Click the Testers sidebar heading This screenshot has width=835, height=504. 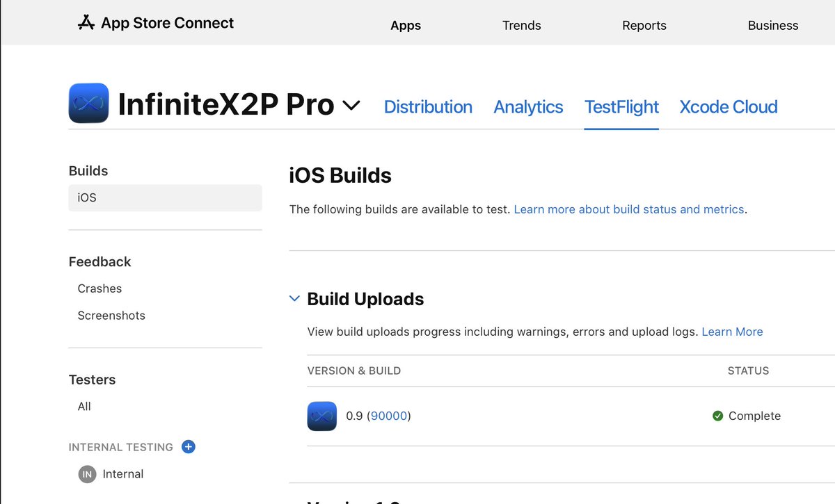pyautogui.click(x=92, y=380)
